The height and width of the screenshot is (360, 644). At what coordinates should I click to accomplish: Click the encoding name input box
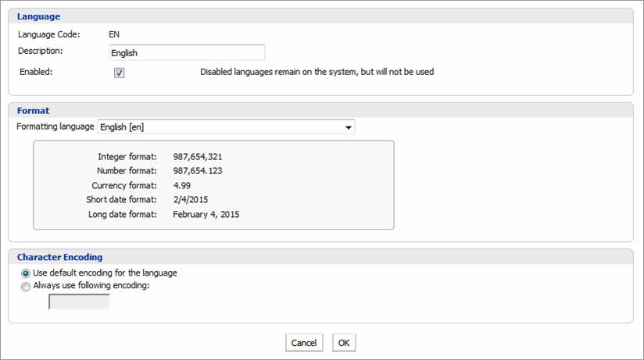[x=79, y=302]
